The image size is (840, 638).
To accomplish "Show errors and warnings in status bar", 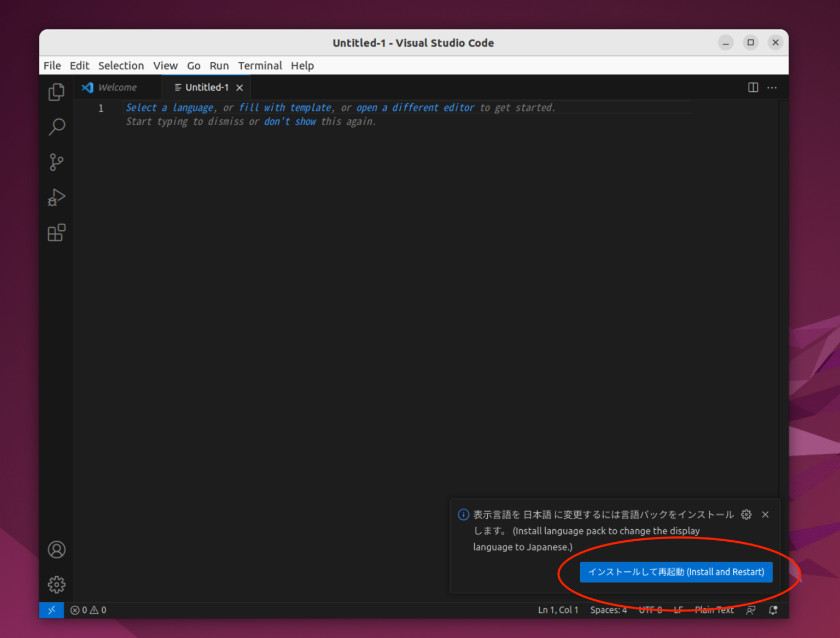I will pos(87,610).
